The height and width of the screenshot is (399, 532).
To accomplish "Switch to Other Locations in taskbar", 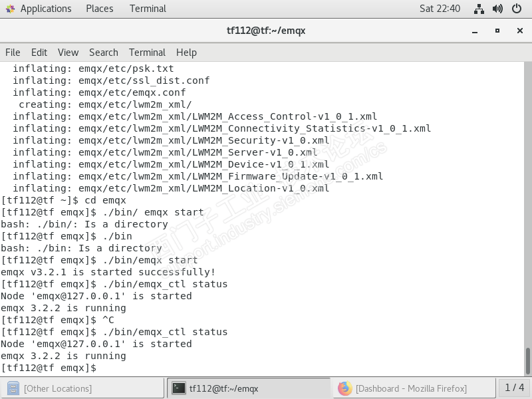I will coord(82,388).
